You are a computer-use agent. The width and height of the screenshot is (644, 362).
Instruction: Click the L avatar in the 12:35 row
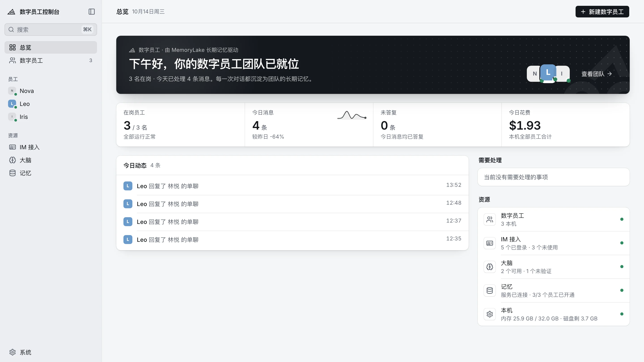128,240
